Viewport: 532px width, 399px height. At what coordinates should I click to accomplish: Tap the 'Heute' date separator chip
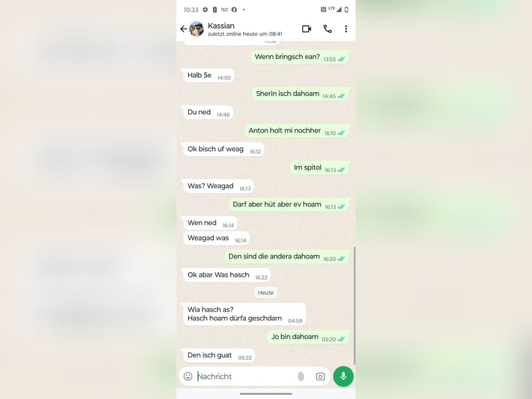(x=266, y=293)
